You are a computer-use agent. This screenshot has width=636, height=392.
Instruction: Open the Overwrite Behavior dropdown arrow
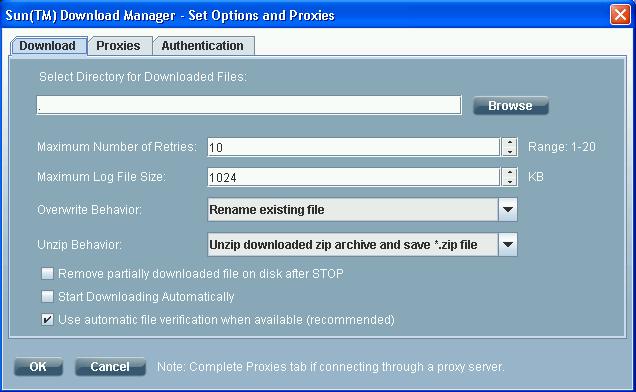(508, 210)
